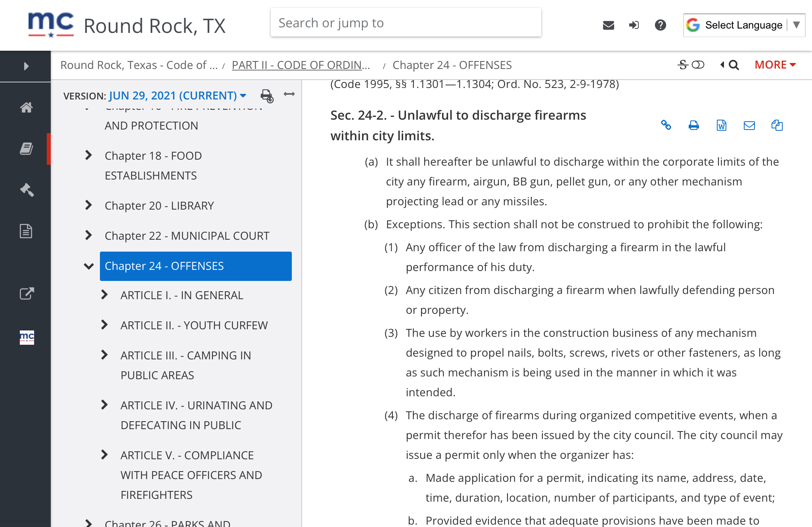
Task: Click Round Rock, TX title
Action: click(x=155, y=26)
